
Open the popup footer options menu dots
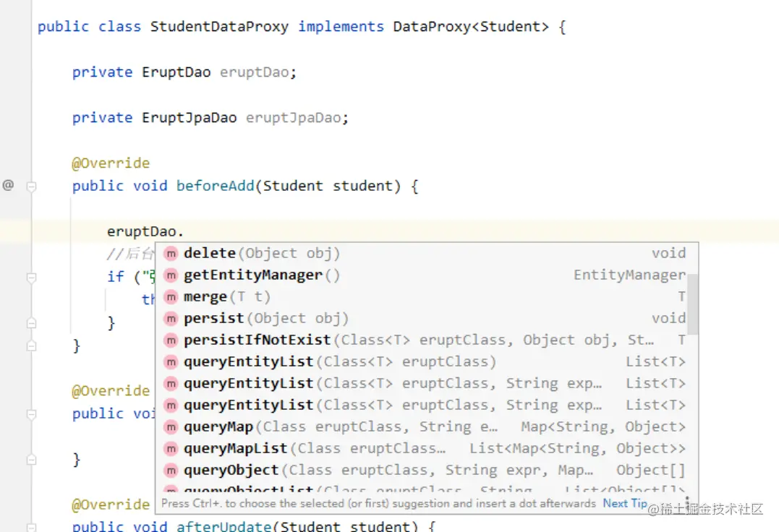pos(687,504)
